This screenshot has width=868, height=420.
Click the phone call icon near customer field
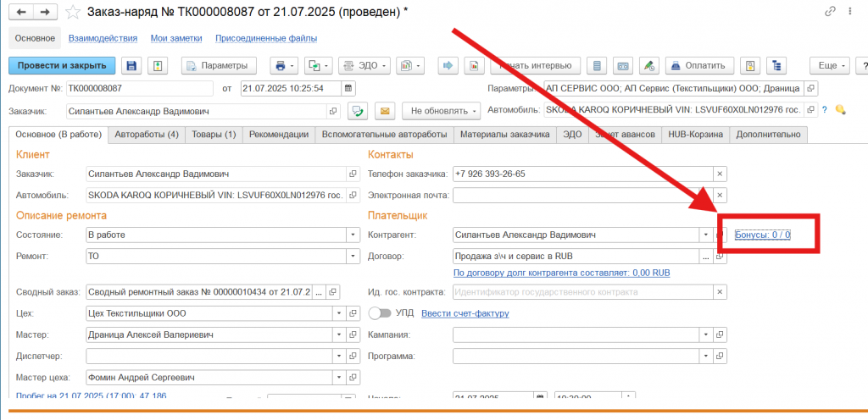358,111
